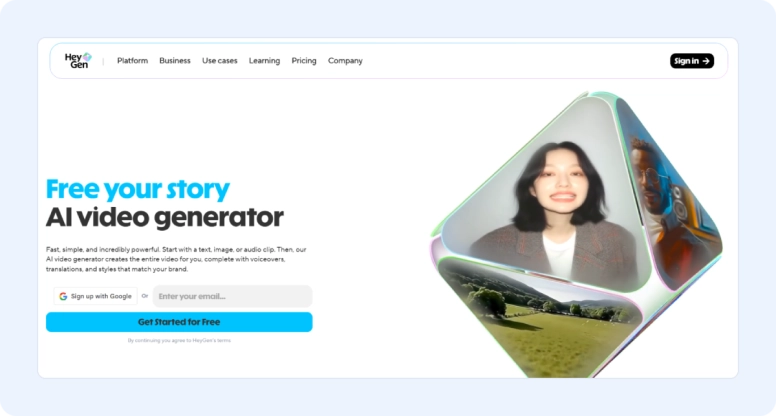The height and width of the screenshot is (416, 776).
Task: Select the man with headphones panel
Action: (x=666, y=198)
